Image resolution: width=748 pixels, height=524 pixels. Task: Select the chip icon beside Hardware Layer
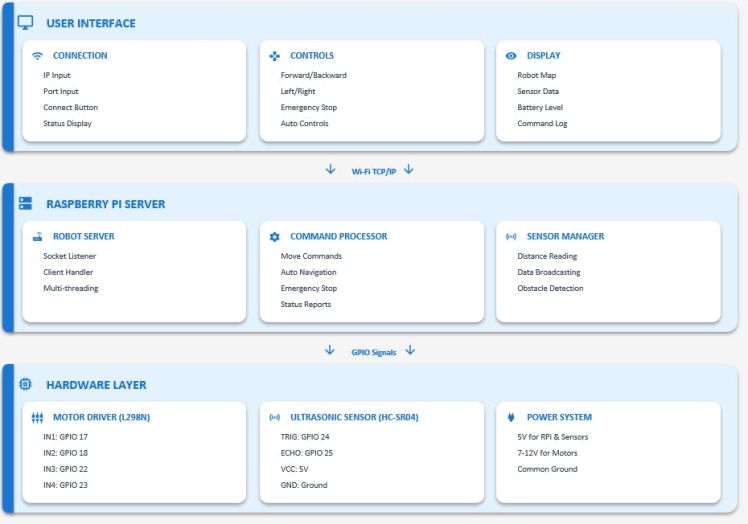(x=25, y=384)
